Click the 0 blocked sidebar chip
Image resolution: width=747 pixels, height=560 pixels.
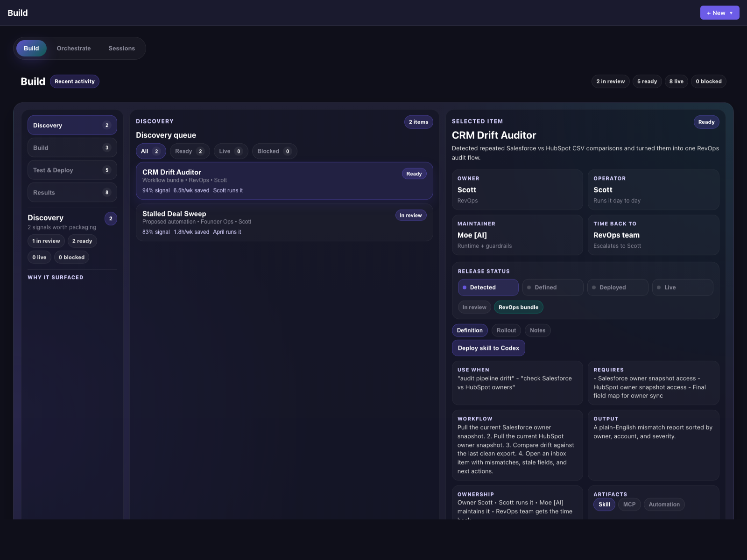tap(71, 257)
